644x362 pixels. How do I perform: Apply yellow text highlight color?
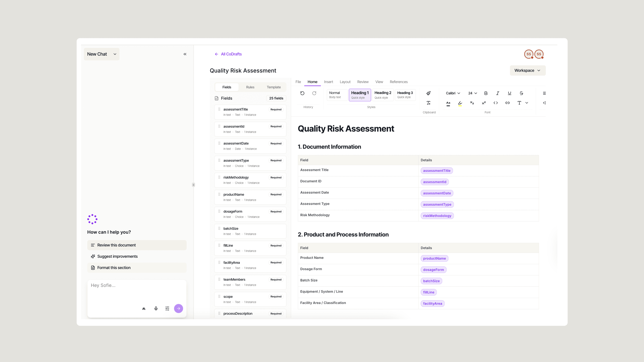tap(460, 103)
